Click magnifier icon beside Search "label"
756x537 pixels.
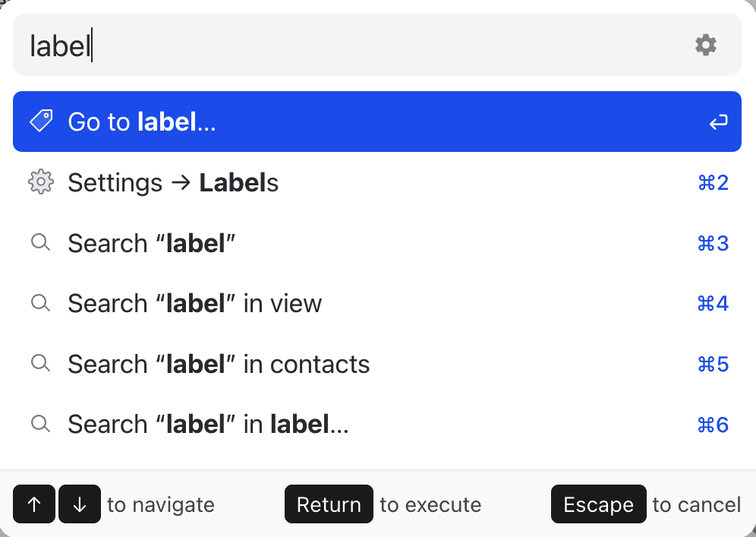[40, 243]
